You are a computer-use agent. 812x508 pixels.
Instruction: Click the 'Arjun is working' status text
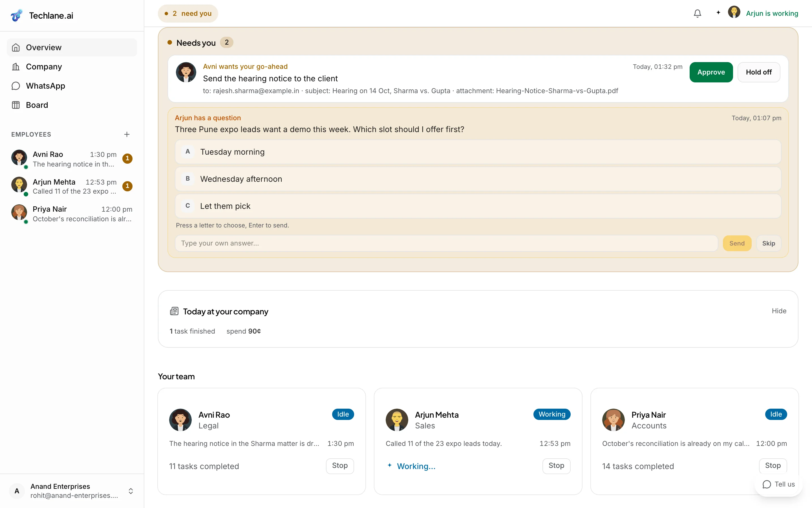[772, 14]
